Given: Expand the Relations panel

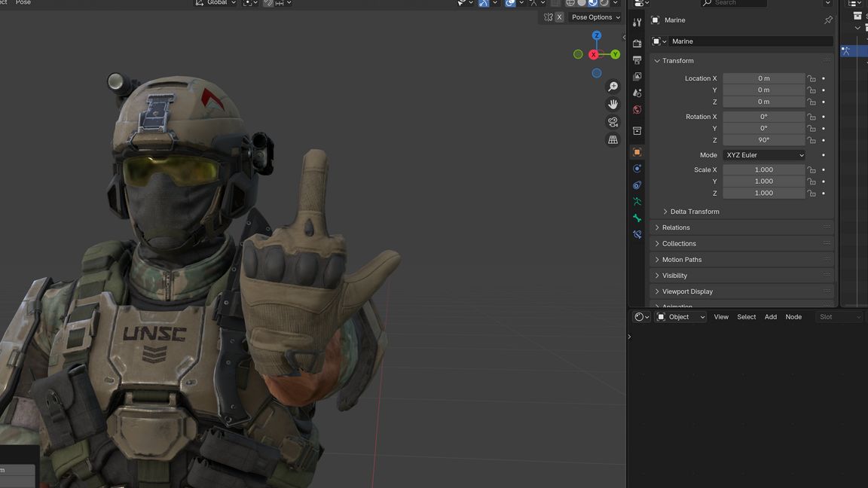Looking at the screenshot, I should 676,227.
